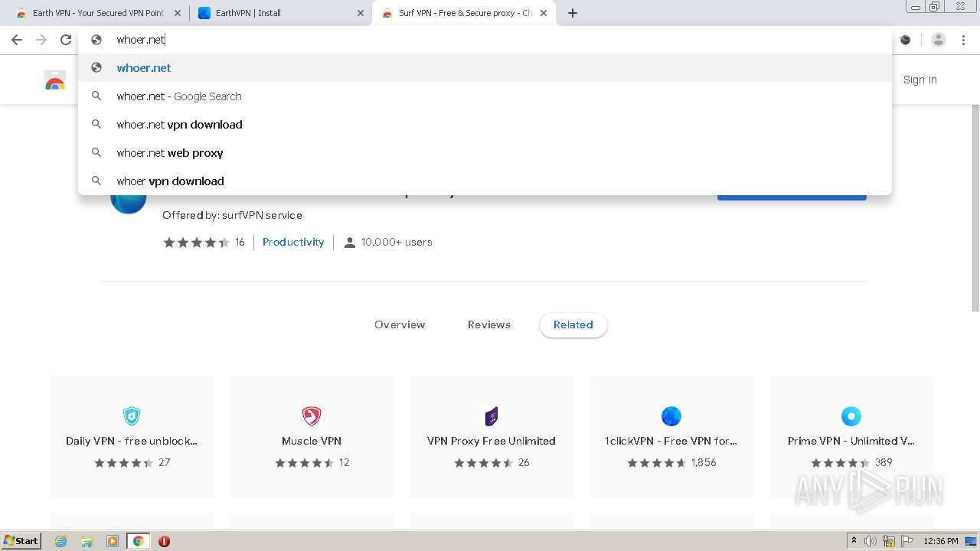Open the file explorer on the taskbar

[87, 541]
